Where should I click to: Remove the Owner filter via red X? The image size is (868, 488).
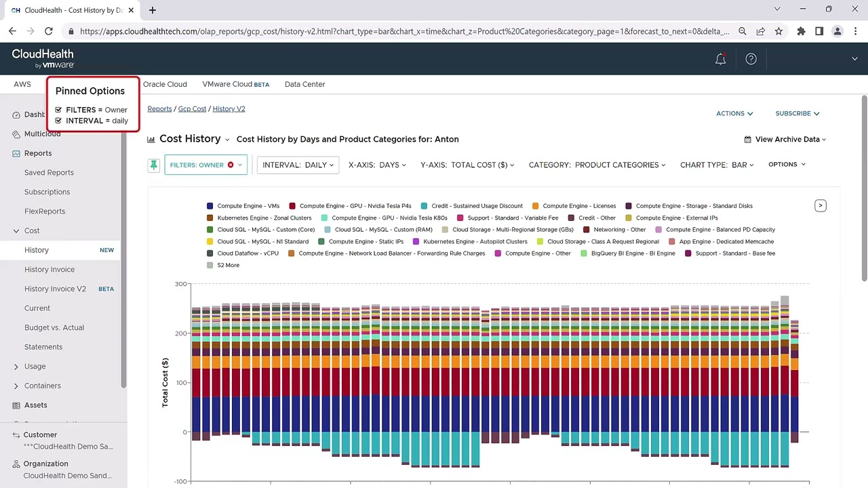click(x=231, y=165)
